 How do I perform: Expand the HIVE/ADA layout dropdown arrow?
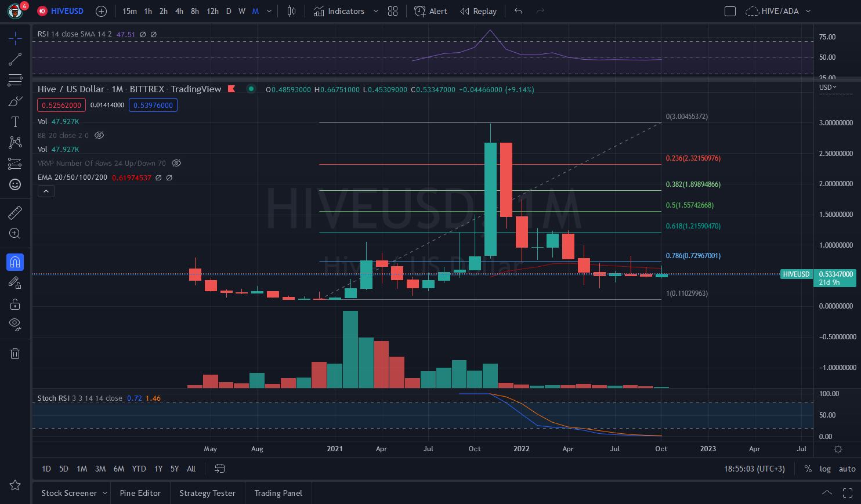coord(808,11)
